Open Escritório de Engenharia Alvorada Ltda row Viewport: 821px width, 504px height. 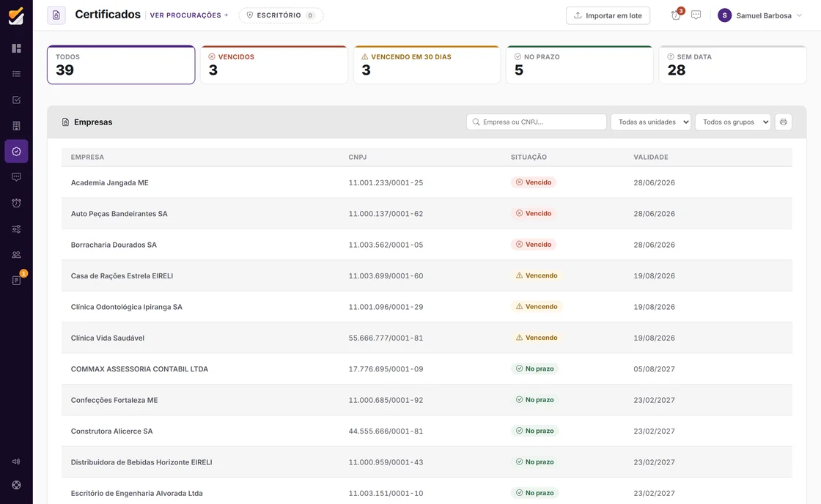coord(427,492)
